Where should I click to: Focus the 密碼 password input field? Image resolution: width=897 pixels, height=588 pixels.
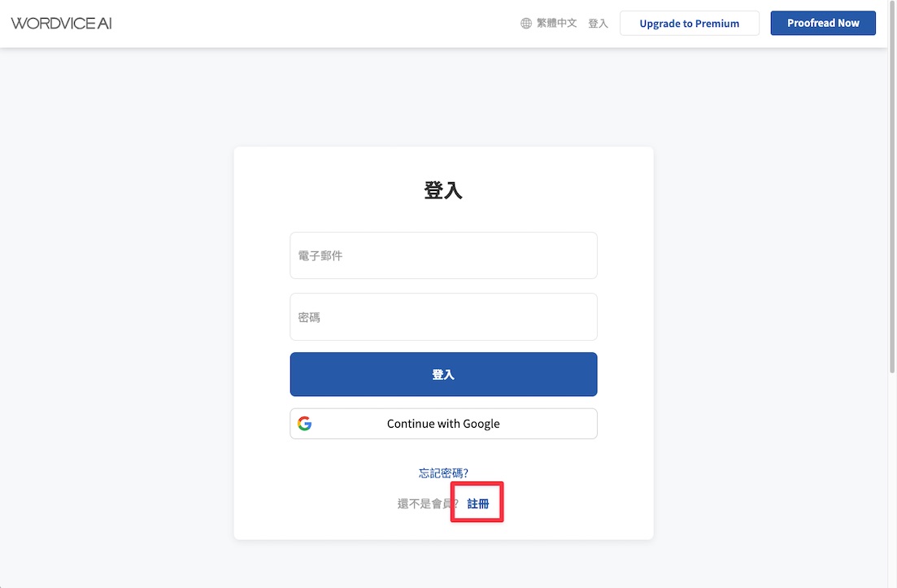point(443,317)
